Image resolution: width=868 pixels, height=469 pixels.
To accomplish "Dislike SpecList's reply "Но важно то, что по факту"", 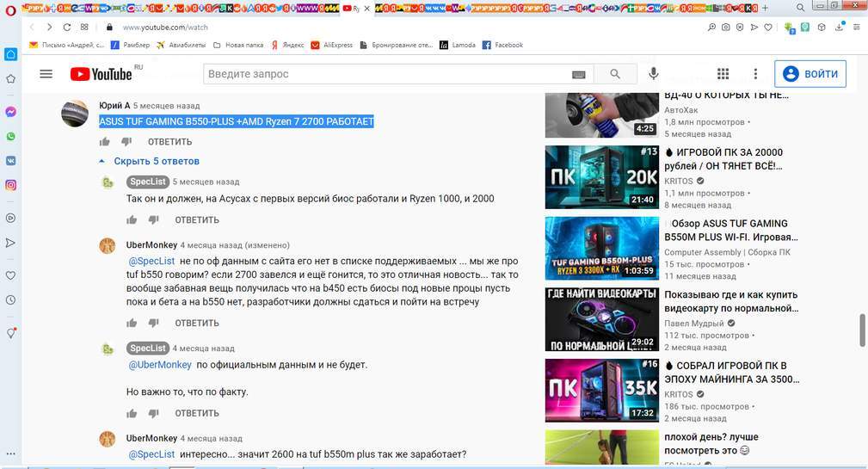I will click(154, 413).
